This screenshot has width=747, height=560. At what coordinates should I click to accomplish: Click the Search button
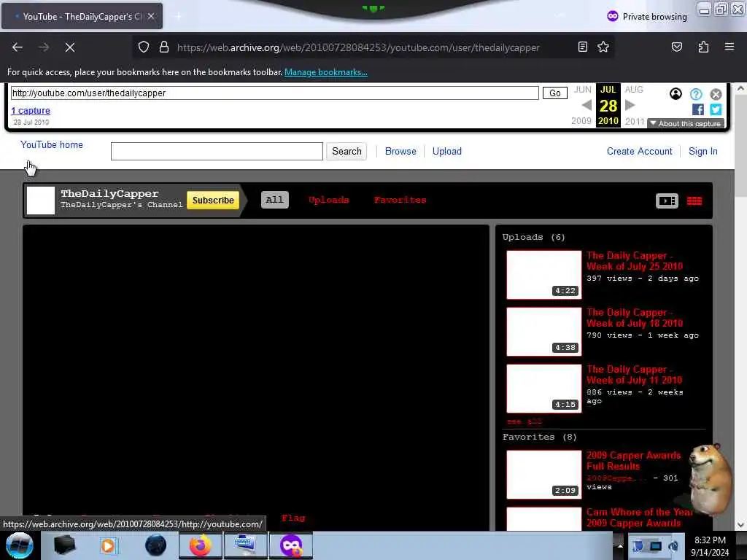347,152
